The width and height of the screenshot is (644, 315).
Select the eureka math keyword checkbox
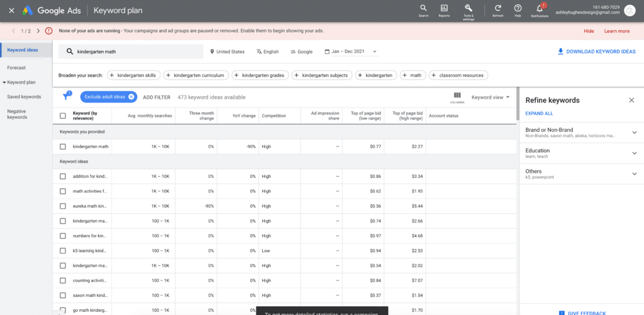[x=62, y=206]
